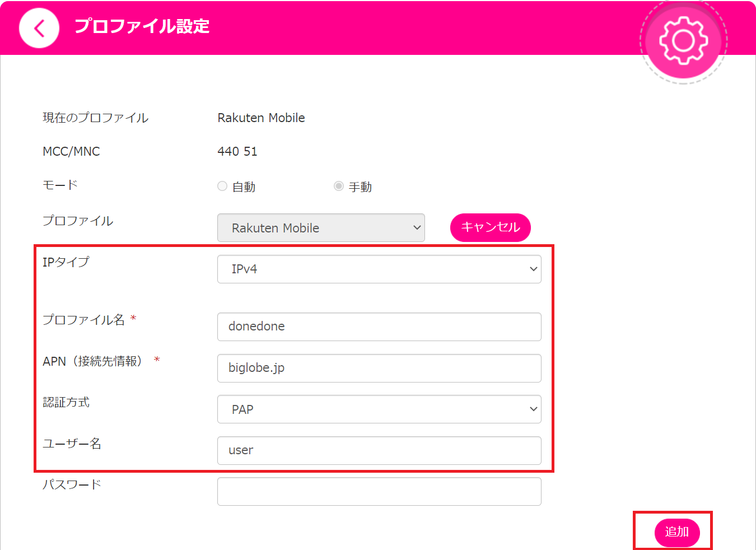Viewport: 756px width, 550px height.
Task: Open the Rakuten Mobile profile dropdown
Action: 321,227
